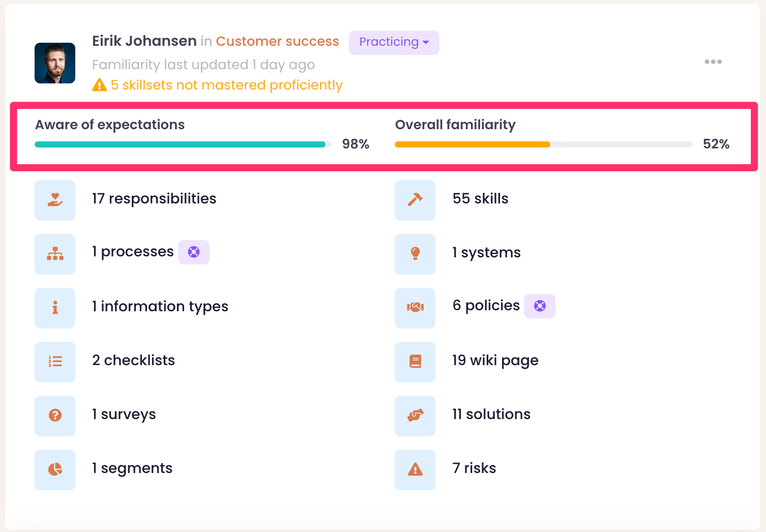Click the solutions icon
Image resolution: width=766 pixels, height=532 pixels.
tap(415, 416)
